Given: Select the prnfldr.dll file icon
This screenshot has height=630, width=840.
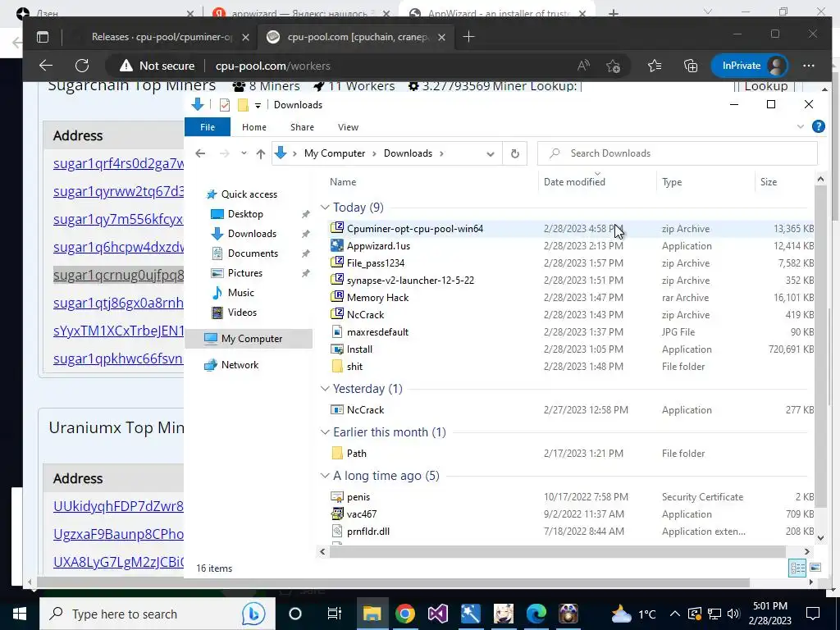Looking at the screenshot, I should click(x=337, y=531).
